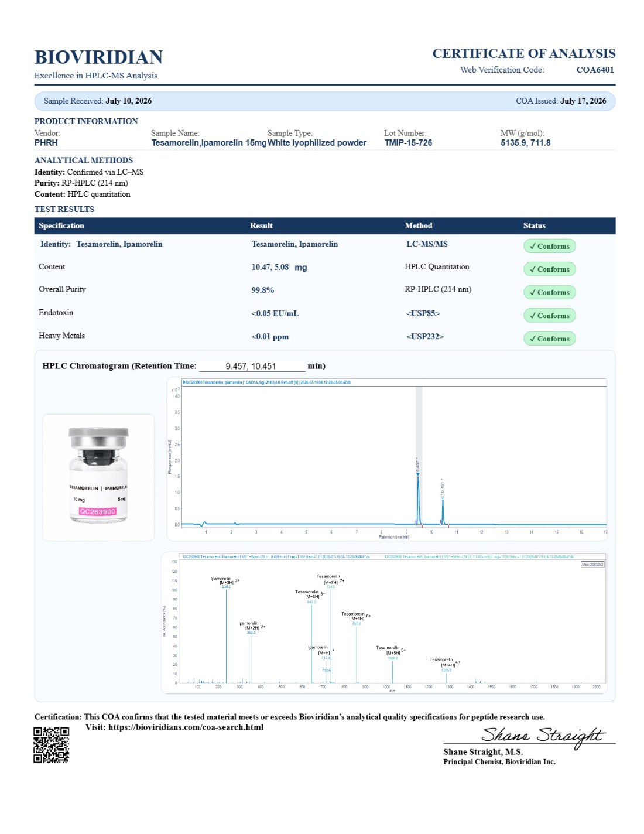Click the TEST RESULTS heading
This screenshot has width=644, height=834.
[x=64, y=209]
